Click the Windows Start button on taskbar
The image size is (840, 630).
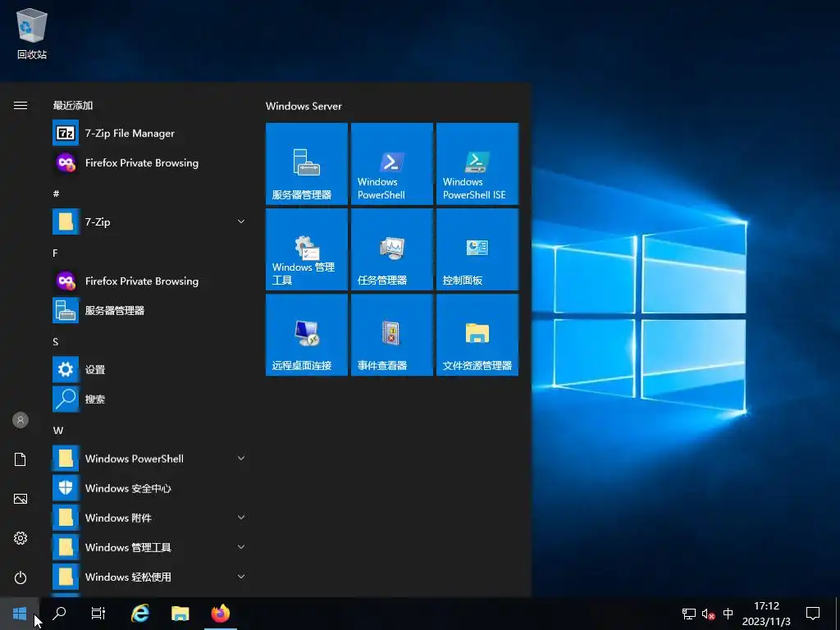(x=20, y=614)
